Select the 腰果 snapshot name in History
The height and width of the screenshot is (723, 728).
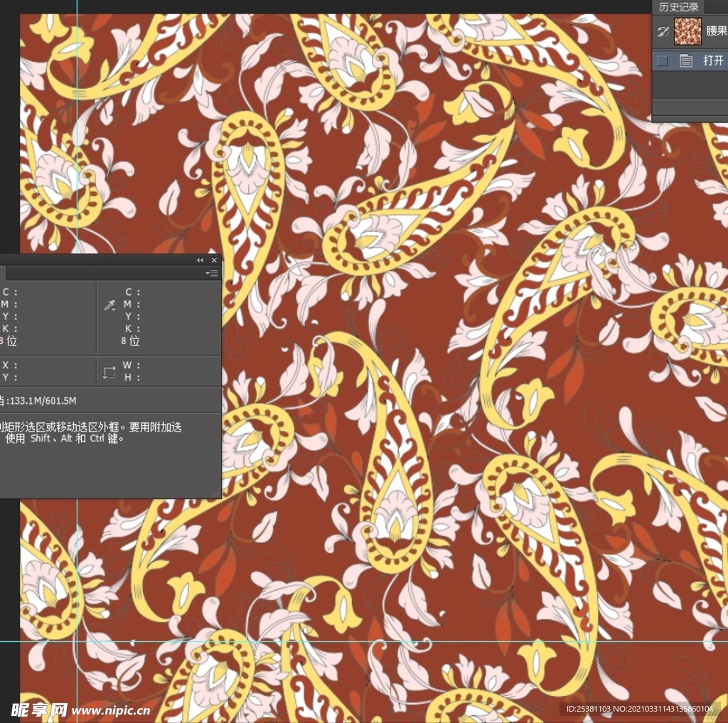716,31
